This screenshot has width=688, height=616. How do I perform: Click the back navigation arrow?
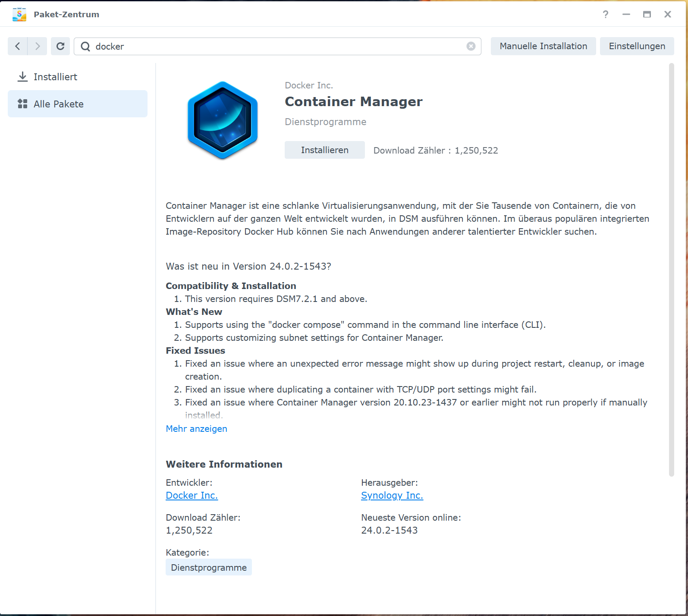pyautogui.click(x=18, y=46)
